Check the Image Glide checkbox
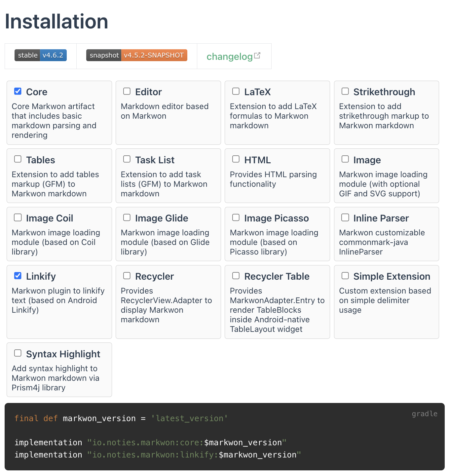Image resolution: width=450 pixels, height=476 pixels. click(x=127, y=218)
